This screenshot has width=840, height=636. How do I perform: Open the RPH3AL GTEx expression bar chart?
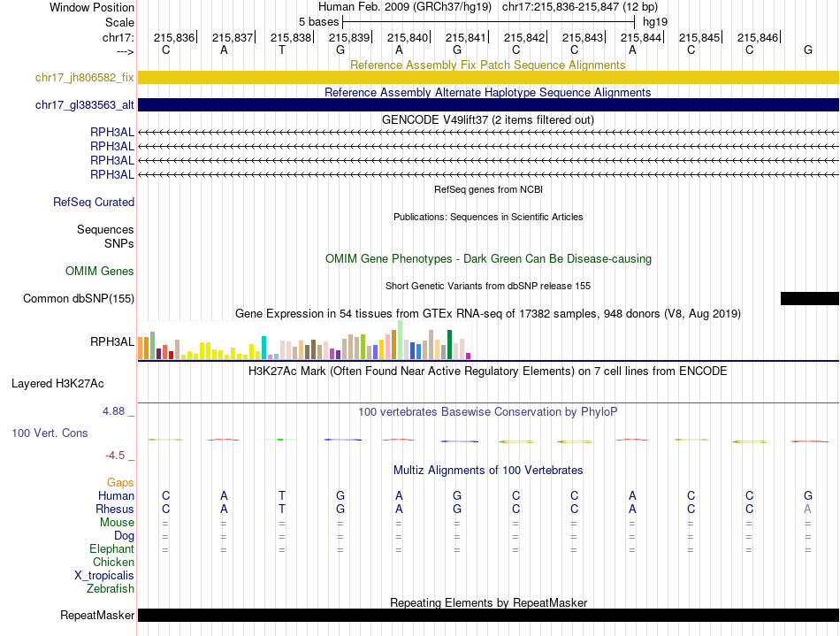pyautogui.click(x=304, y=340)
